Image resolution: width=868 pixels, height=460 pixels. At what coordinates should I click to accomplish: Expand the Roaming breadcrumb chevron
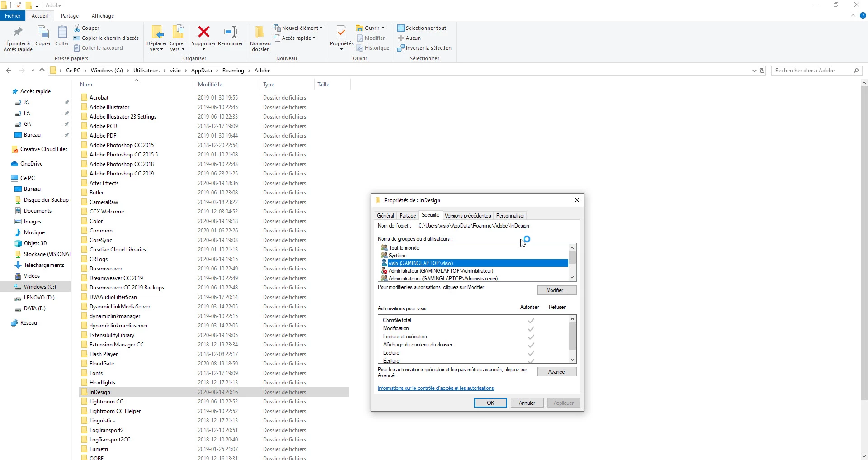(249, 71)
